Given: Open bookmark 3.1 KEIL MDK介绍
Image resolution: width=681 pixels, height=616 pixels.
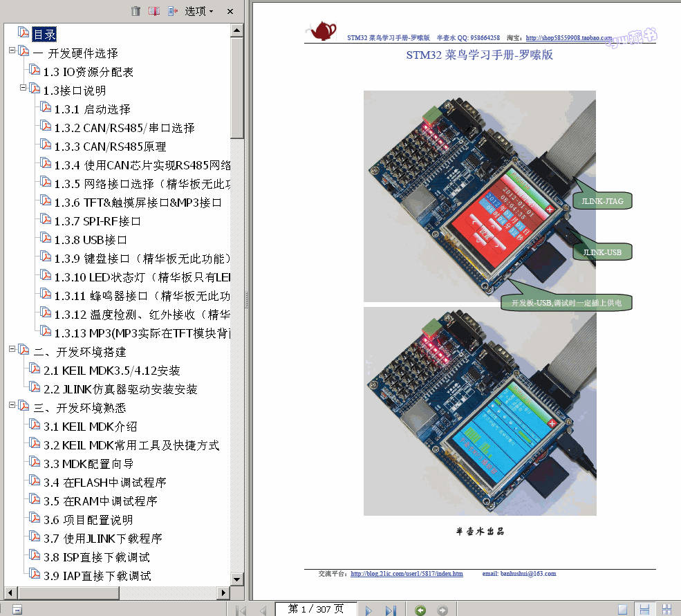Looking at the screenshot, I should click(x=91, y=427).
